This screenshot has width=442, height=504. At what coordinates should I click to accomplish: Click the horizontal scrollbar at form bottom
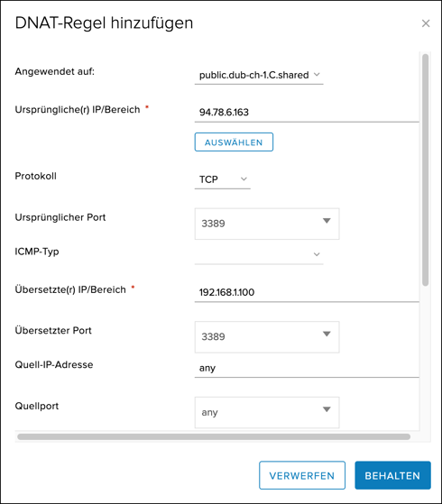click(x=214, y=436)
